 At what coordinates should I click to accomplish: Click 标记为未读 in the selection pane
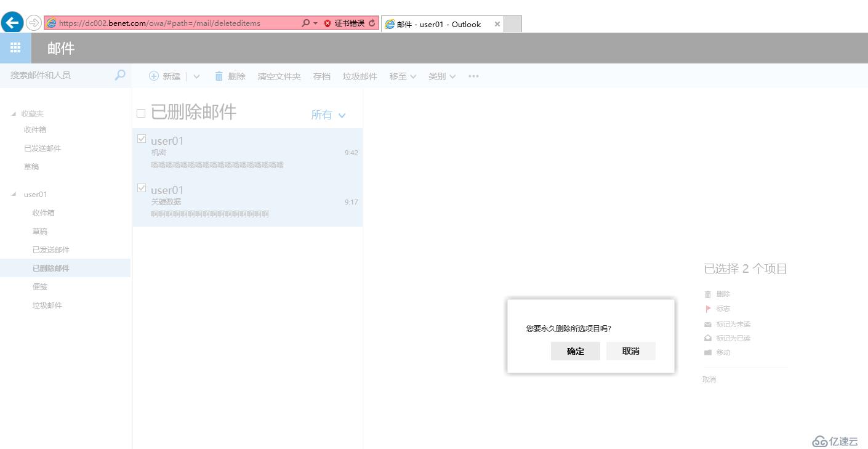[x=733, y=324]
